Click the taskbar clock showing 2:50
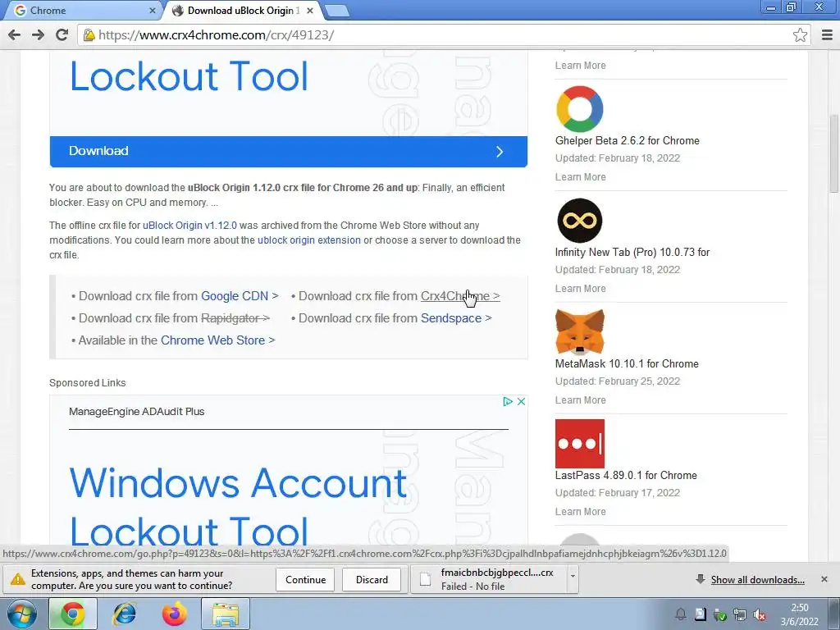This screenshot has height=630, width=840. [799, 614]
